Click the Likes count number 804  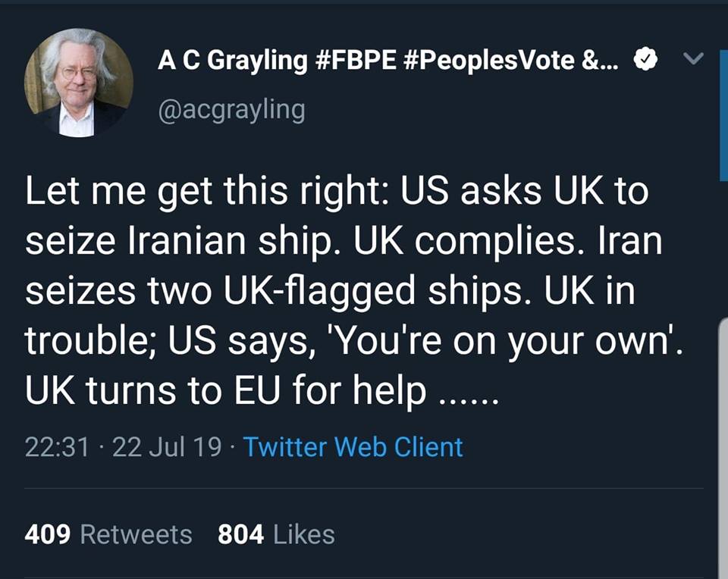pos(240,534)
